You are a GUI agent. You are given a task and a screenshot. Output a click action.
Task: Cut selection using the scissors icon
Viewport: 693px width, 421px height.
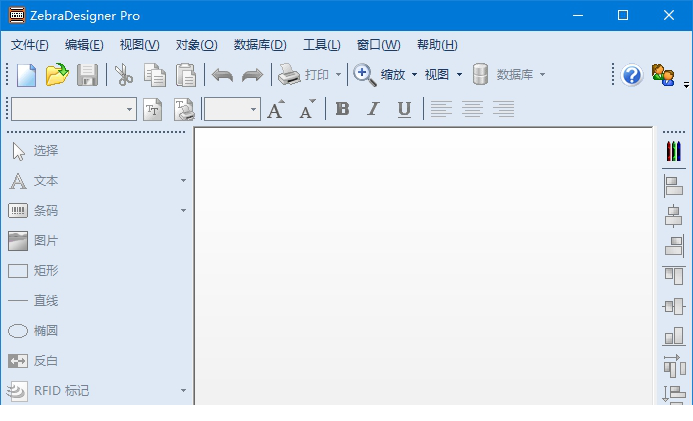pos(124,75)
